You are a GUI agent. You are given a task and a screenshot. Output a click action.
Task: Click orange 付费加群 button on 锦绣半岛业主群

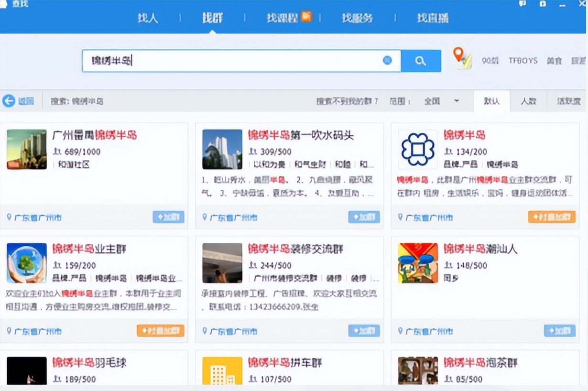point(160,331)
